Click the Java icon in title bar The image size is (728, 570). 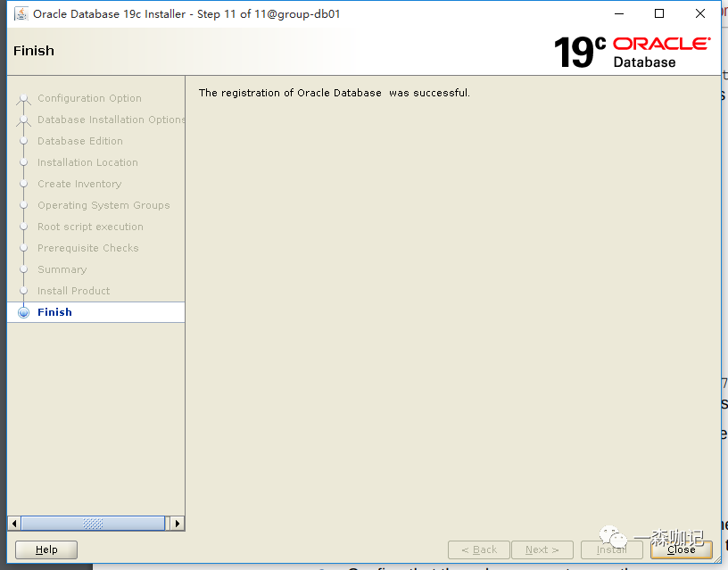coord(21,14)
